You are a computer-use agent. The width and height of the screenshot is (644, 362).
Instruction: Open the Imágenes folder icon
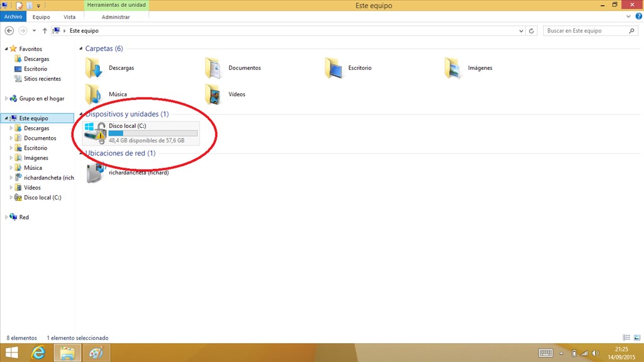[453, 68]
